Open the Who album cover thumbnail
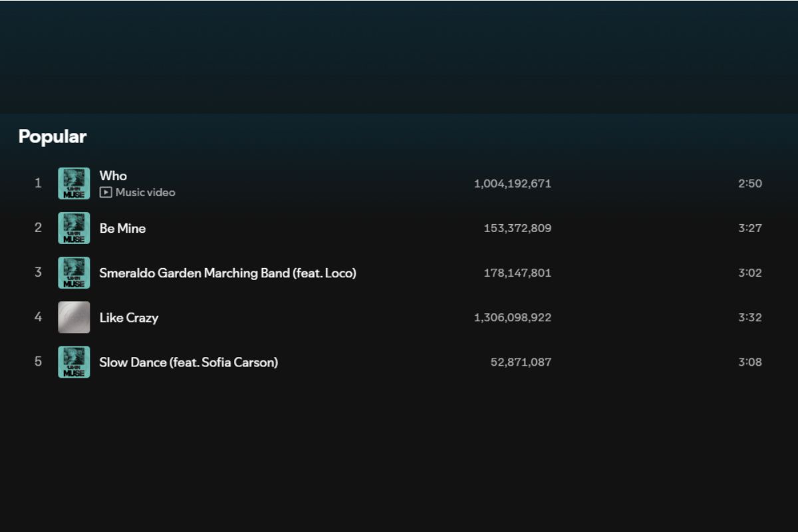The image size is (798, 532). [74, 184]
